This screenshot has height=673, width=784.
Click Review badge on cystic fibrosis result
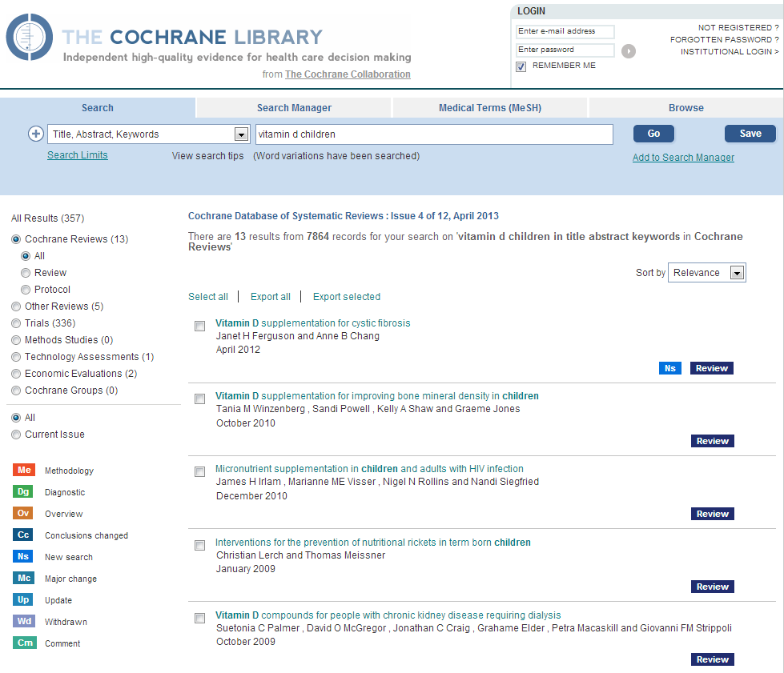coord(712,368)
